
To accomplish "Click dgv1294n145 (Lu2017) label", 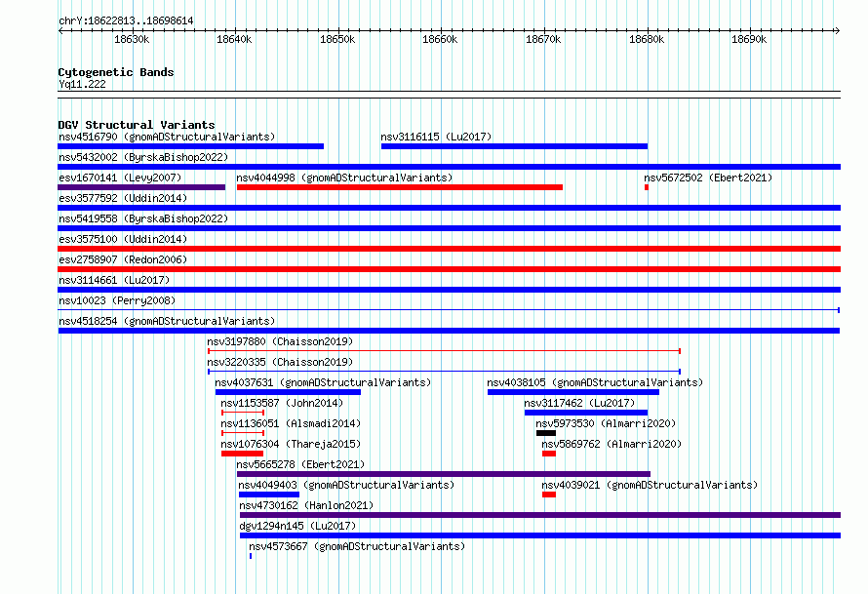I will [x=297, y=526].
